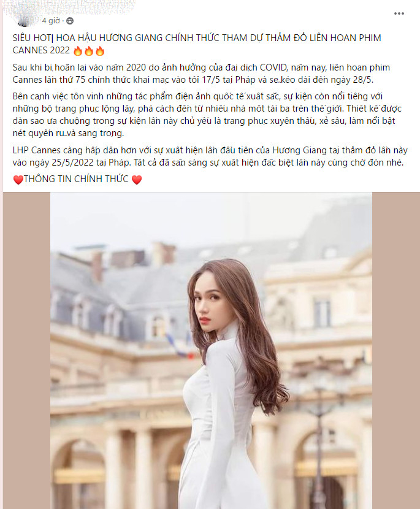Click the last fire emoji in headline

pyautogui.click(x=100, y=51)
